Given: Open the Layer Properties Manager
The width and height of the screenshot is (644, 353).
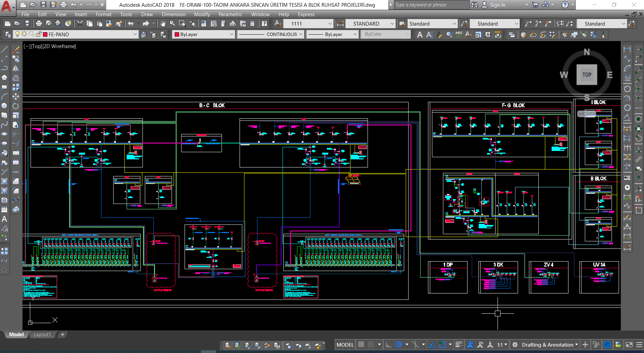Looking at the screenshot, I should pos(7,34).
